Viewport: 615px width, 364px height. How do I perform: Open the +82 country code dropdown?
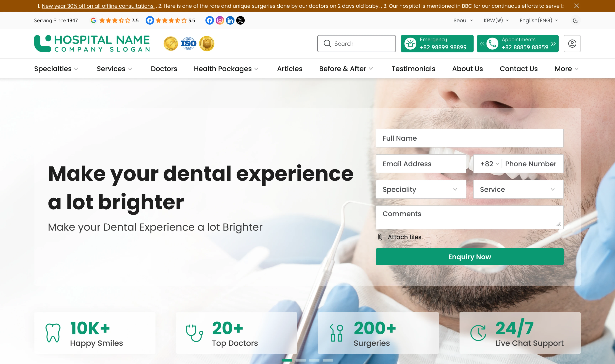coord(489,164)
